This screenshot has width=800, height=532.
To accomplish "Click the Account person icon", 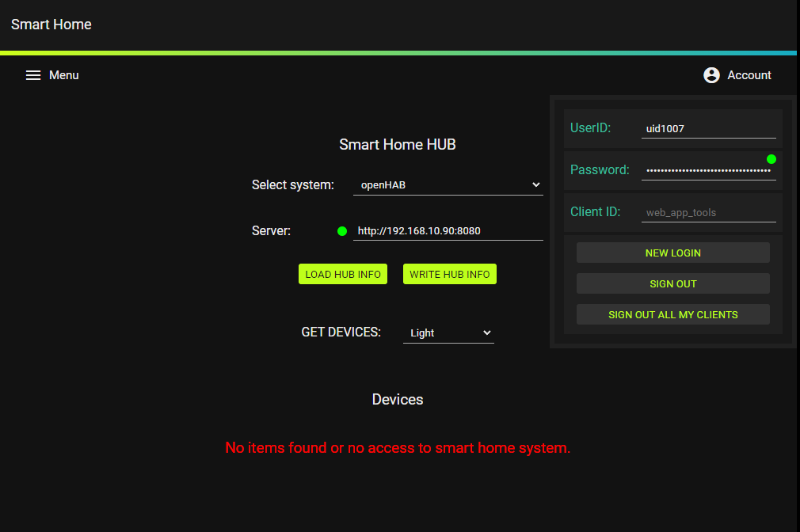I will (x=711, y=74).
